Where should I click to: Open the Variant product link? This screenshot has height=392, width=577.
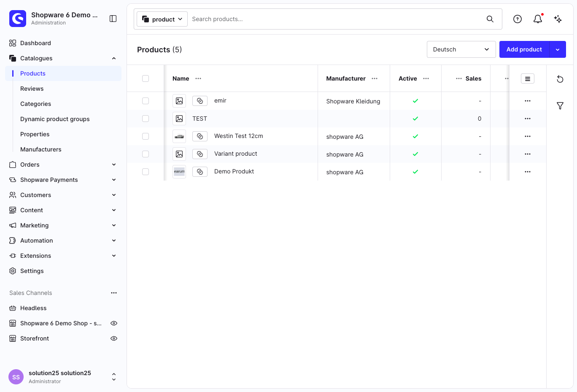tap(236, 154)
